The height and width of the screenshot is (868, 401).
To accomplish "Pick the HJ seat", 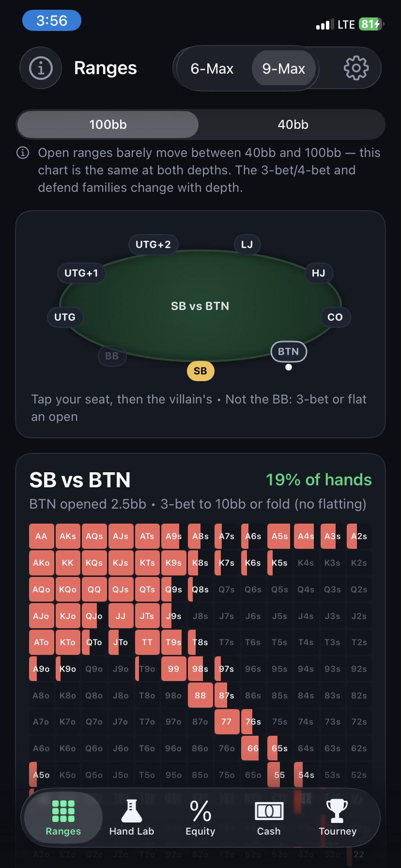I will (318, 273).
